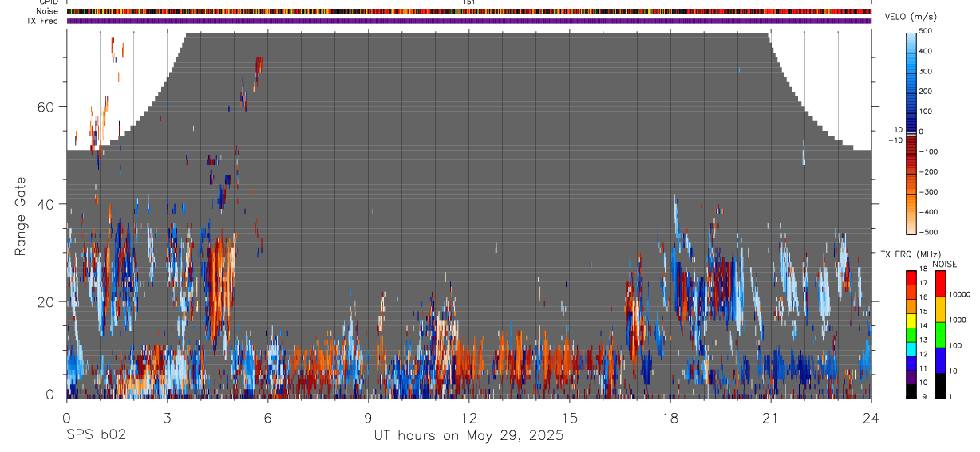
Task: Click the multicolored Noise strip at top
Action: (469, 11)
